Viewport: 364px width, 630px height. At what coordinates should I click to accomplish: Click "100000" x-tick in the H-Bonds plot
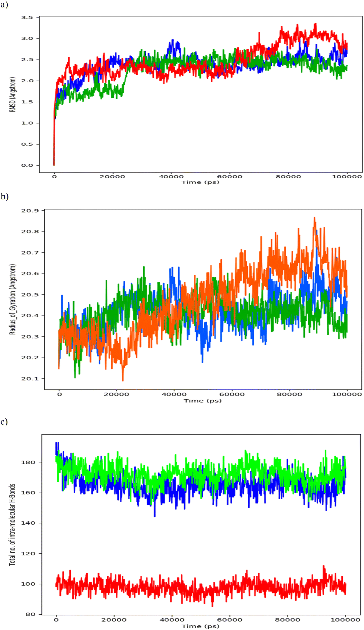[346, 620]
